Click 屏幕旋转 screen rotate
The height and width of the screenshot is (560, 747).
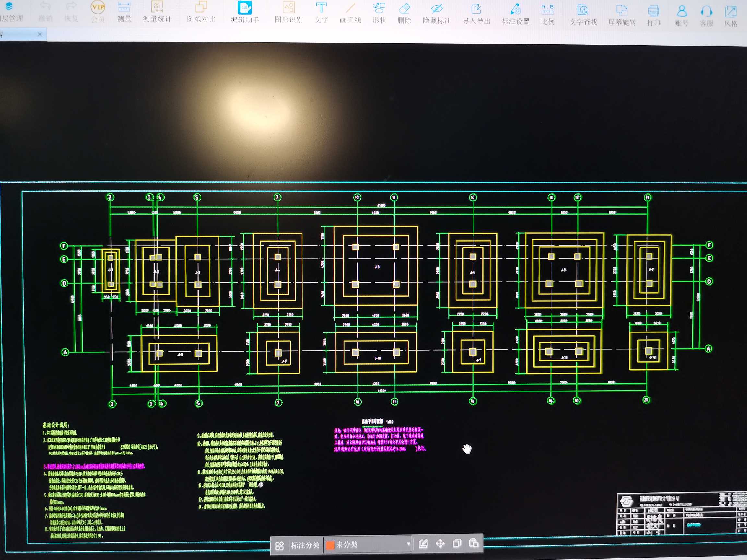(622, 16)
